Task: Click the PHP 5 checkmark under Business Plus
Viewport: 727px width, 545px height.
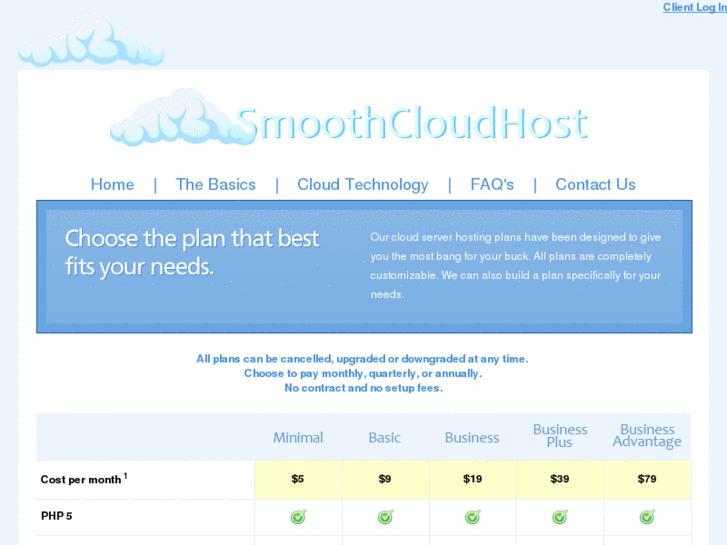Action: (x=560, y=517)
